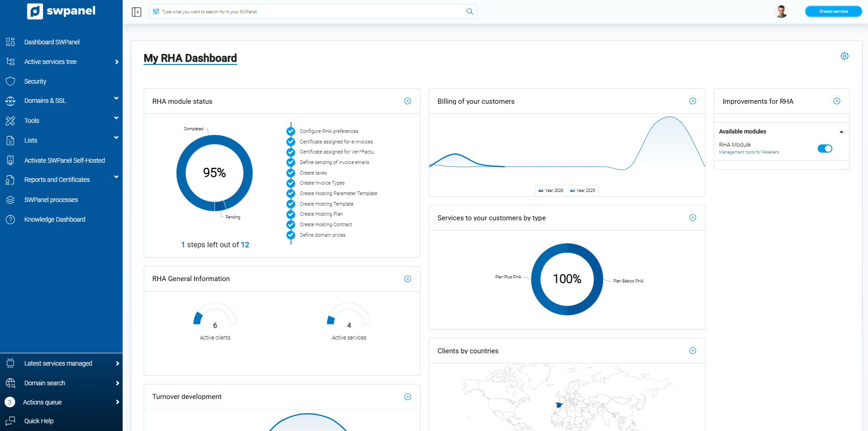Close the RHA module status widget

click(x=407, y=101)
